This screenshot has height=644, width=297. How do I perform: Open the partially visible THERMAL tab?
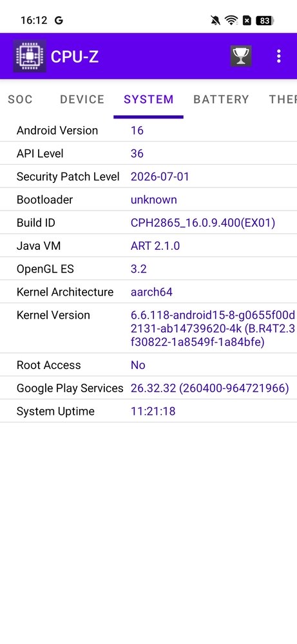pyautogui.click(x=283, y=99)
